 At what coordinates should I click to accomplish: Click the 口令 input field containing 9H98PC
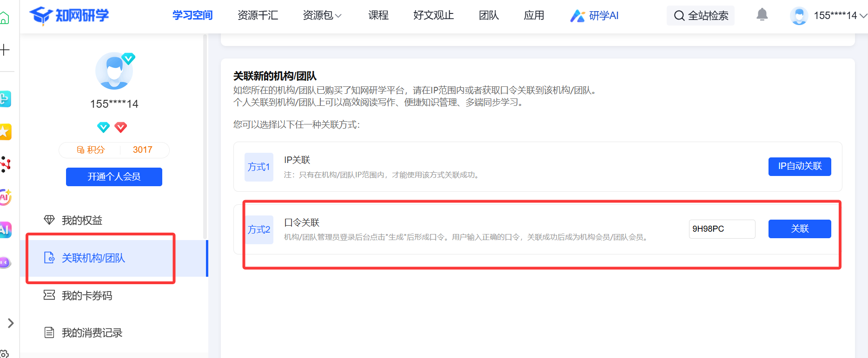click(722, 229)
